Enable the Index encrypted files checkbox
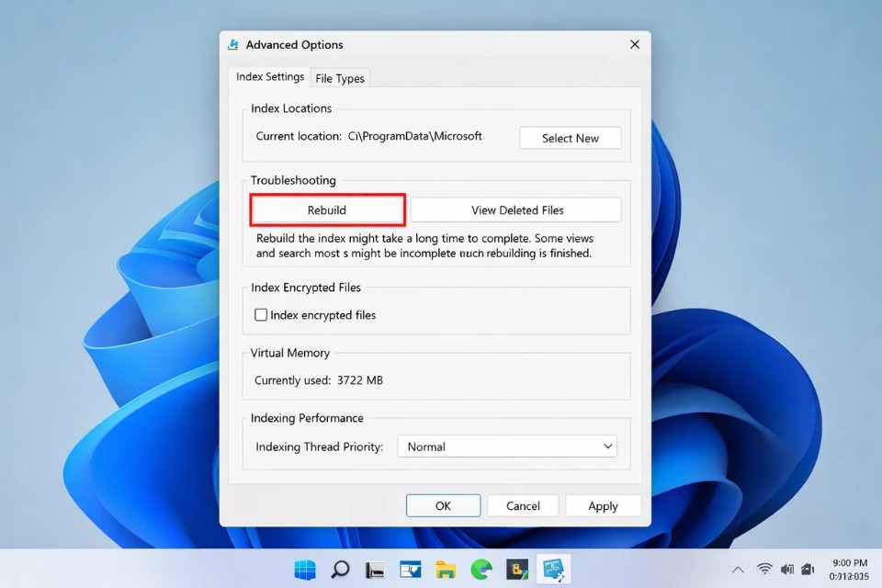 [x=260, y=314]
